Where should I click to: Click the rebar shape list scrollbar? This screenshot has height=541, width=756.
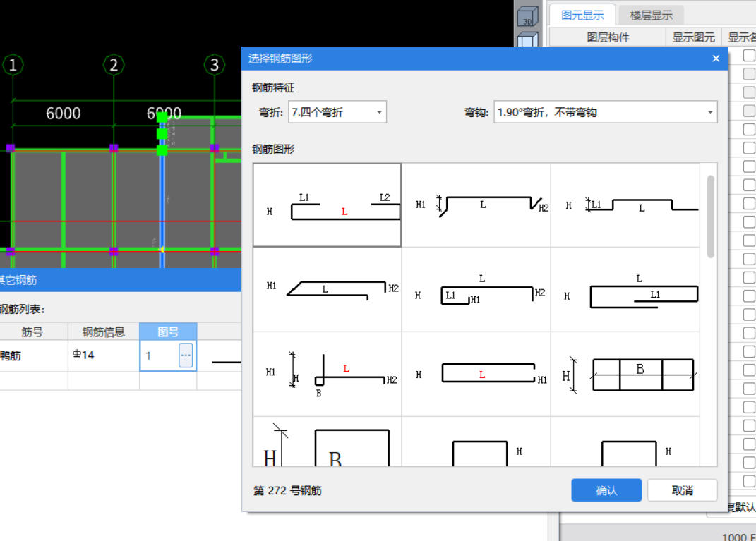tap(711, 217)
